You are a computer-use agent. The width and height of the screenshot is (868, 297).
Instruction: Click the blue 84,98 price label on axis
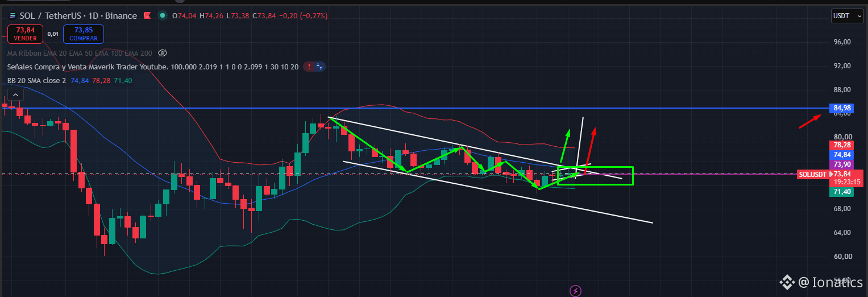pos(842,108)
